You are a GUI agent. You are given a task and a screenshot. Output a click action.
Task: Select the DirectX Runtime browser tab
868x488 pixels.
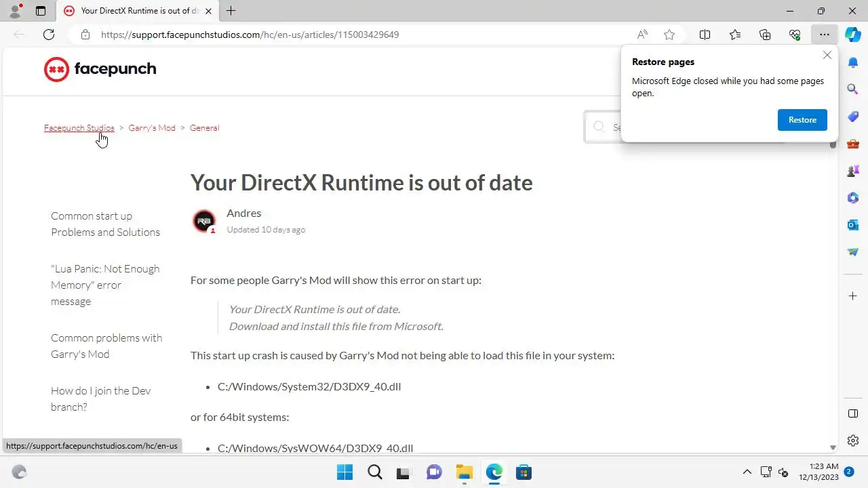138,11
